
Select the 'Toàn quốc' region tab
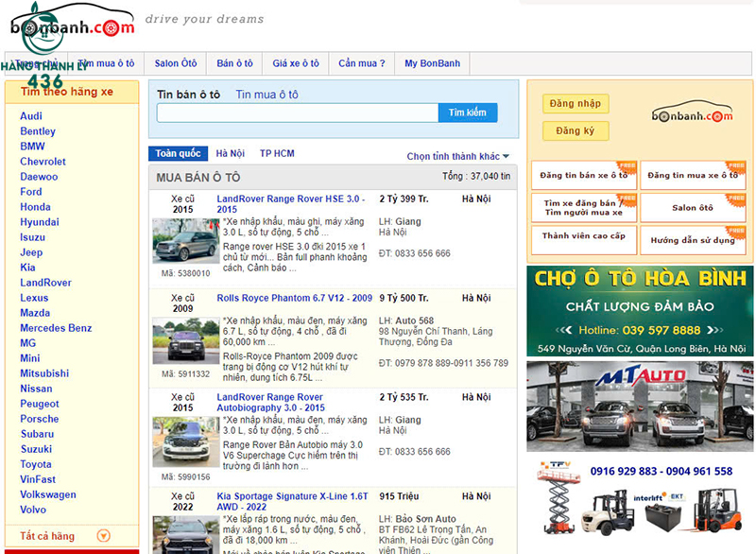(x=178, y=153)
